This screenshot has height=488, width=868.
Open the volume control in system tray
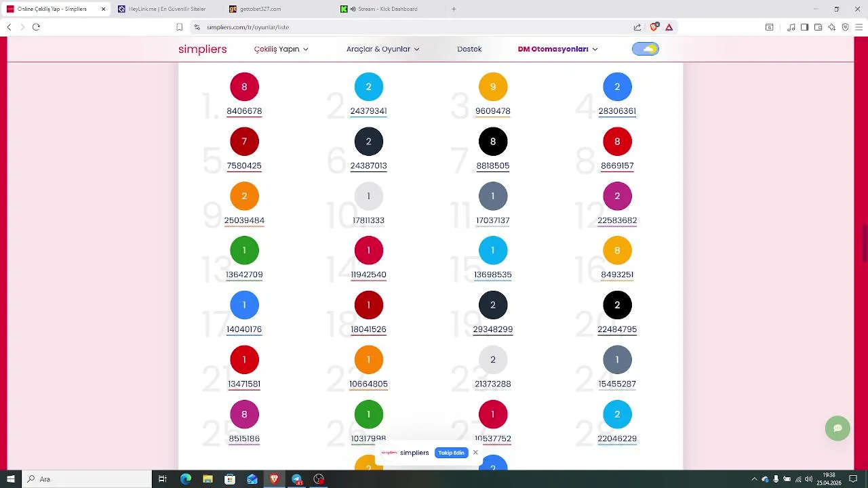[808, 479]
